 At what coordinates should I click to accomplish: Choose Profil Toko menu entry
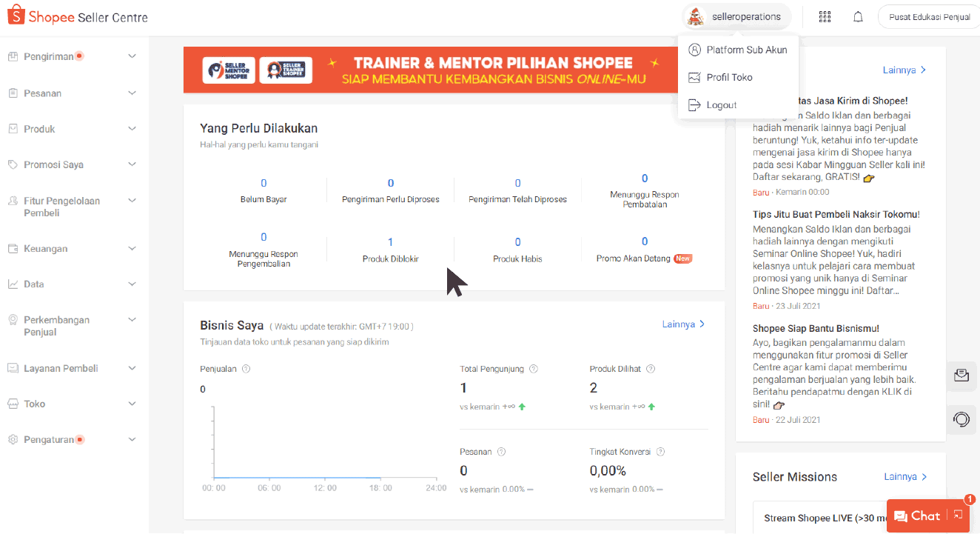coord(729,77)
